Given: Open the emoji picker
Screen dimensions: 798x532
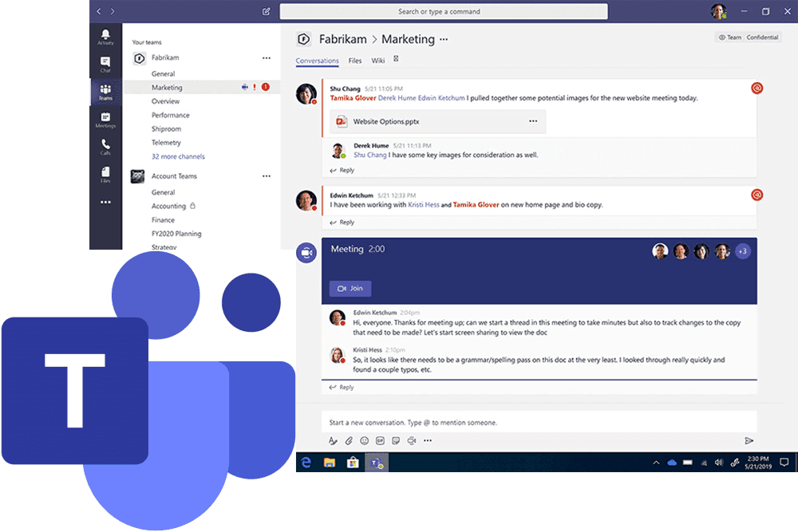Looking at the screenshot, I should (x=365, y=440).
